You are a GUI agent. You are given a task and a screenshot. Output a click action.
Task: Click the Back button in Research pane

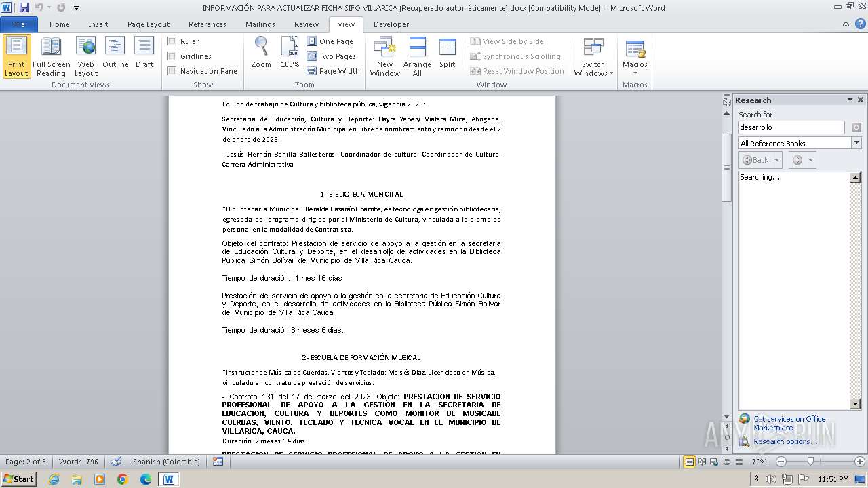[756, 160]
